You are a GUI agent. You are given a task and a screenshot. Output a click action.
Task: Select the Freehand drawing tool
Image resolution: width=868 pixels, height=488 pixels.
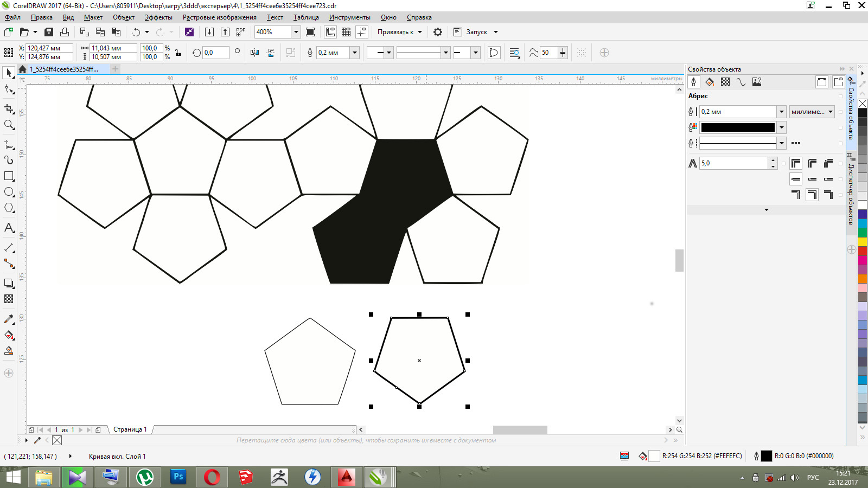[9, 145]
